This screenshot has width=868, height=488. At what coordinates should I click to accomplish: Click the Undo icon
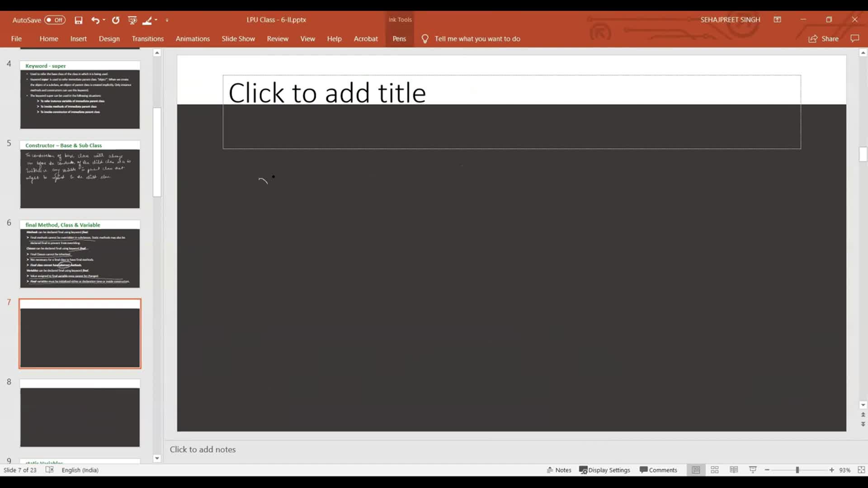(x=95, y=20)
